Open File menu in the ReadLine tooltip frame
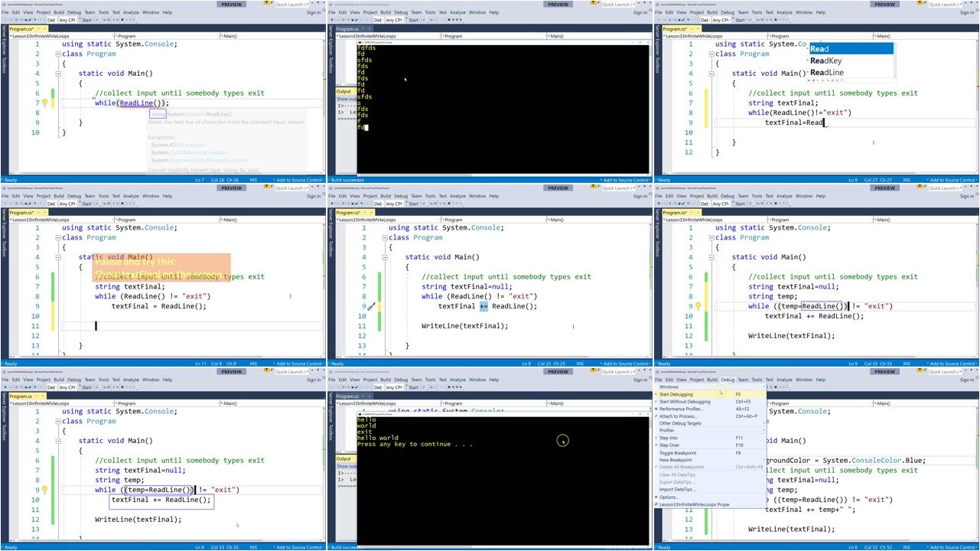This screenshot has width=980, height=551. (5, 12)
